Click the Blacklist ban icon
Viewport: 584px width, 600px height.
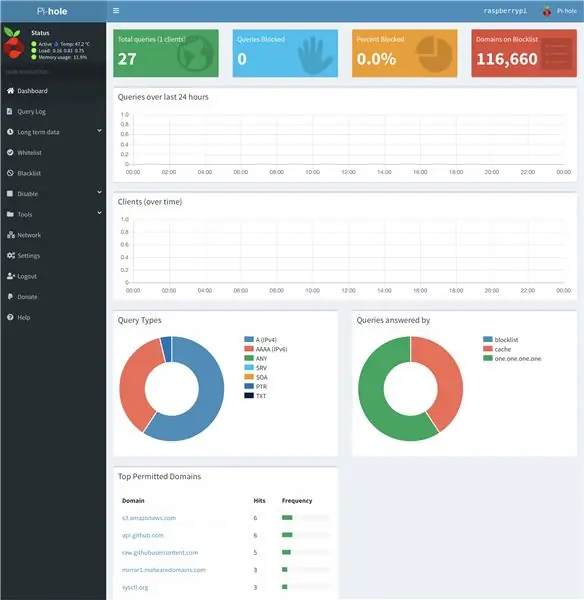pos(10,173)
